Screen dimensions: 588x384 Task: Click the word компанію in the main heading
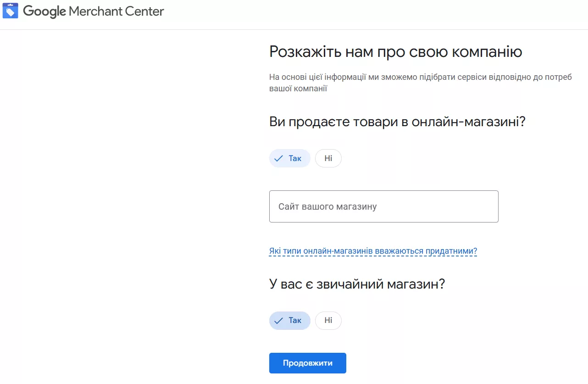pyautogui.click(x=487, y=52)
